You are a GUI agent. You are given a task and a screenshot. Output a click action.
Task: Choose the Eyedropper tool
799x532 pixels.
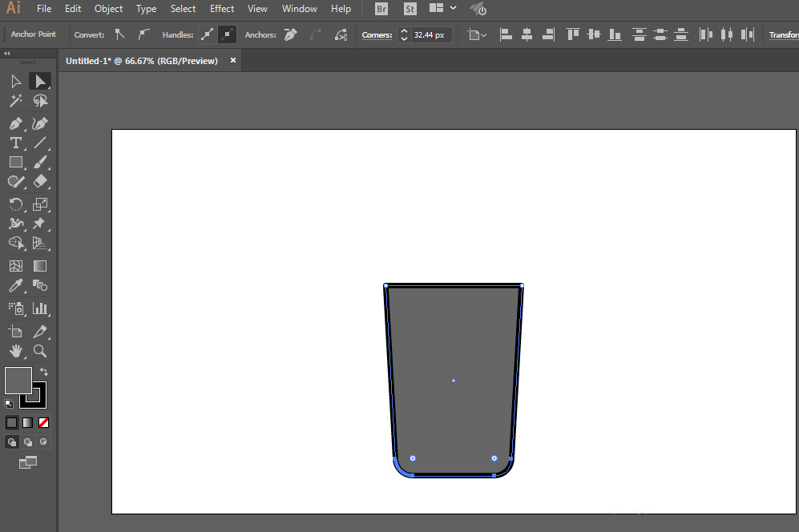click(15, 286)
